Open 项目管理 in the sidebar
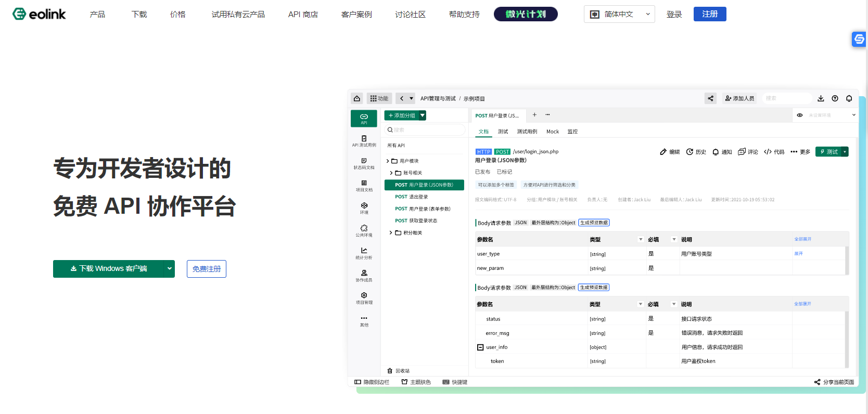868x414 pixels. click(364, 298)
